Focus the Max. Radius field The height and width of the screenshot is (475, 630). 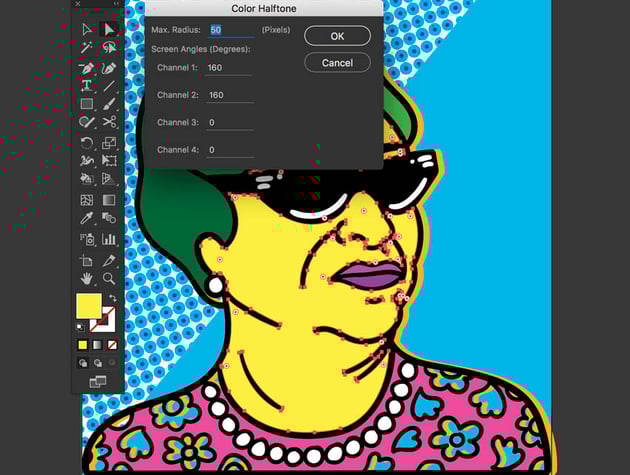point(232,30)
